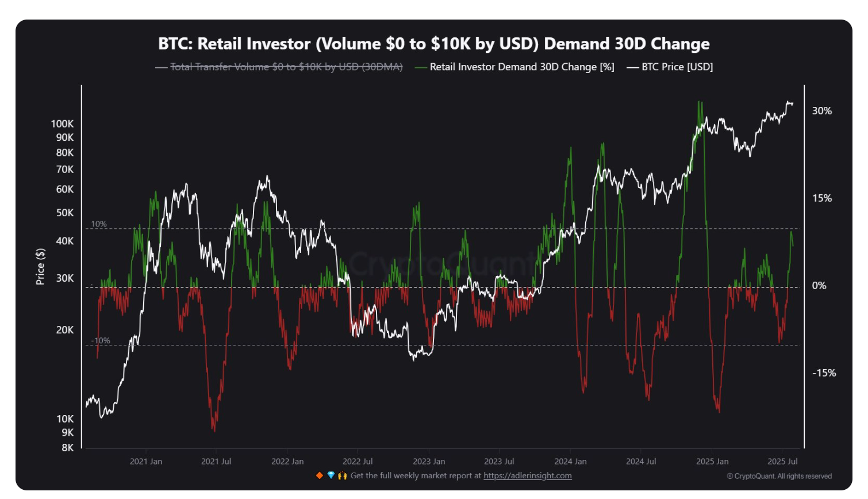Click the CryptoQuant copyright notice
Viewport: 868px width, 499px height.
[x=779, y=476]
